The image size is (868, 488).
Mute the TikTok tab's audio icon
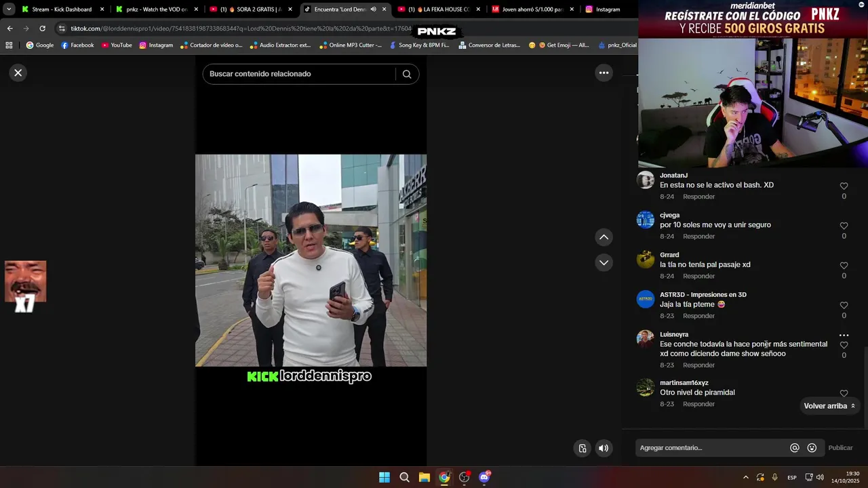point(373,9)
